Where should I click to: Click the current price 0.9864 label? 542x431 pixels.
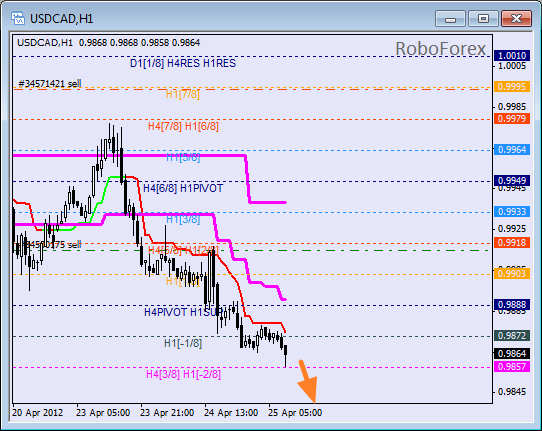(x=512, y=354)
